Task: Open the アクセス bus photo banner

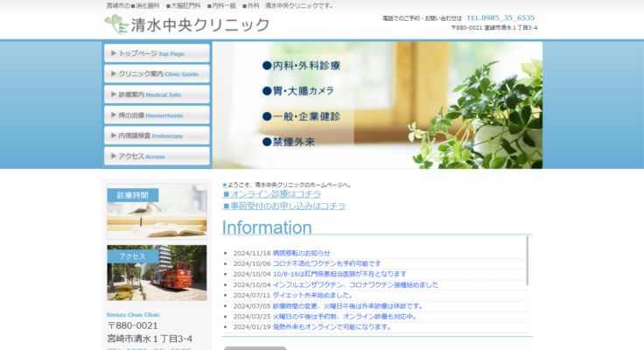Action: 157,273
